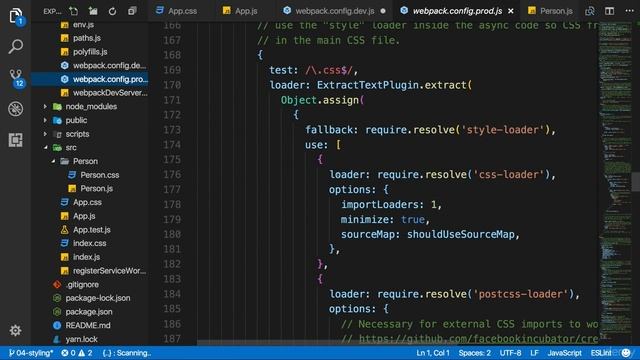
Task: Open webpack.config.de... file in Explorer
Action: (109, 66)
